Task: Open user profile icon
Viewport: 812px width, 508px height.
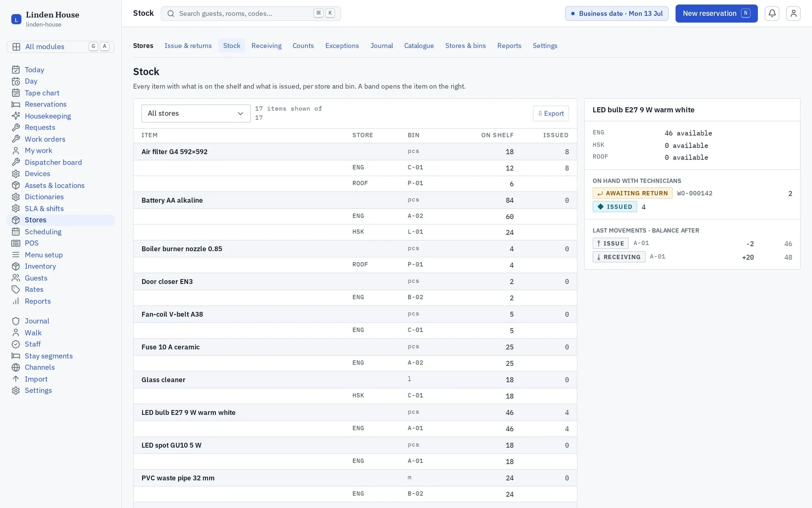Action: pyautogui.click(x=793, y=13)
